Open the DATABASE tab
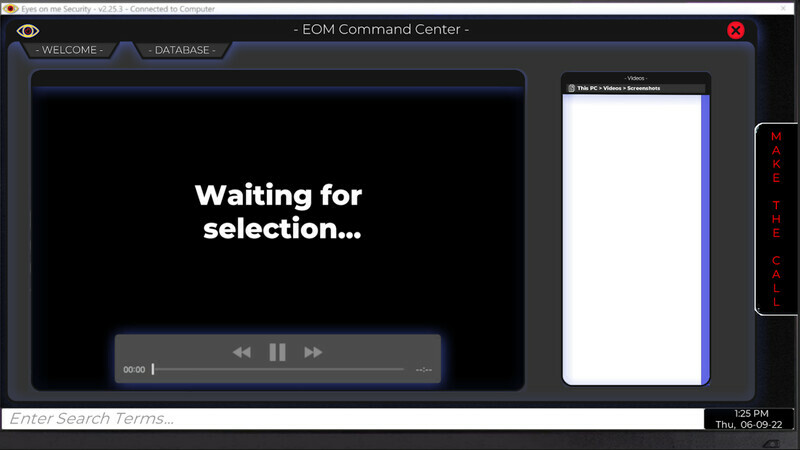This screenshot has width=800, height=450. [181, 50]
